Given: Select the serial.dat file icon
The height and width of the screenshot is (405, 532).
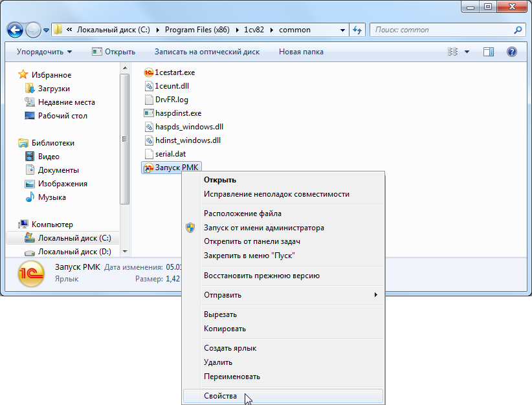Looking at the screenshot, I should [149, 154].
